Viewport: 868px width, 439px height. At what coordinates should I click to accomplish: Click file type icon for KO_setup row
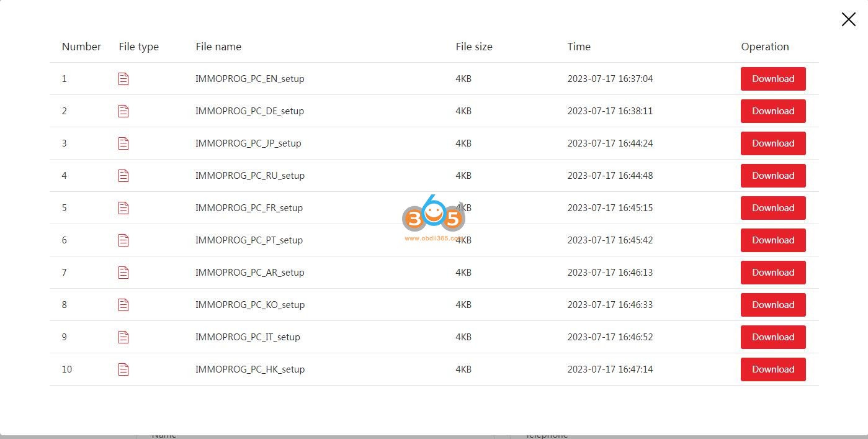(x=123, y=305)
